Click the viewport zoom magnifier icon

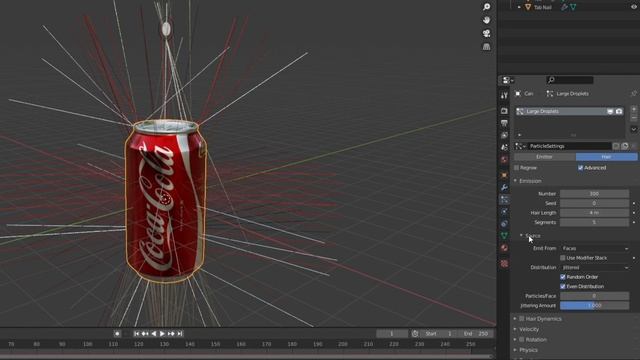(487, 7)
